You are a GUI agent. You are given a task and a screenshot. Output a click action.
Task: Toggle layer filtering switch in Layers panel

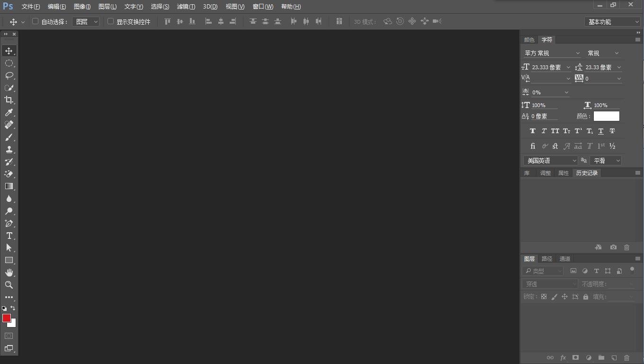pos(632,271)
